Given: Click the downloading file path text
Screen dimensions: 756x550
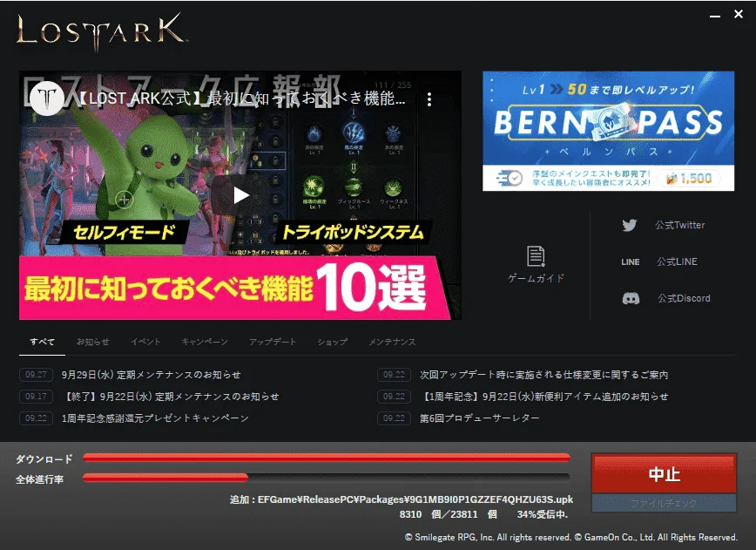Looking at the screenshot, I should pos(402,499).
